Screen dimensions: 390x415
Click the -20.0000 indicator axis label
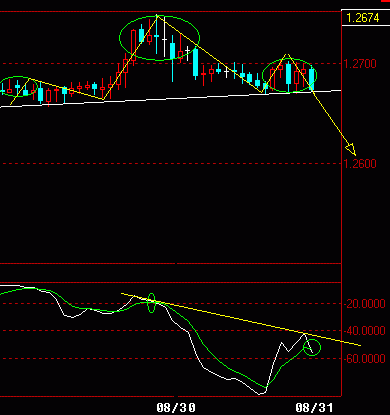(x=365, y=304)
